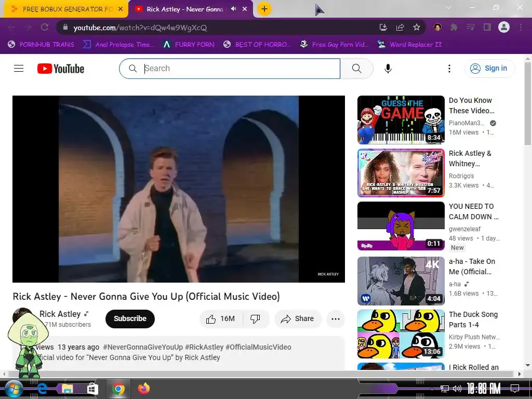Open a new browser tab
Viewport: 532px width, 399px height.
264,9
